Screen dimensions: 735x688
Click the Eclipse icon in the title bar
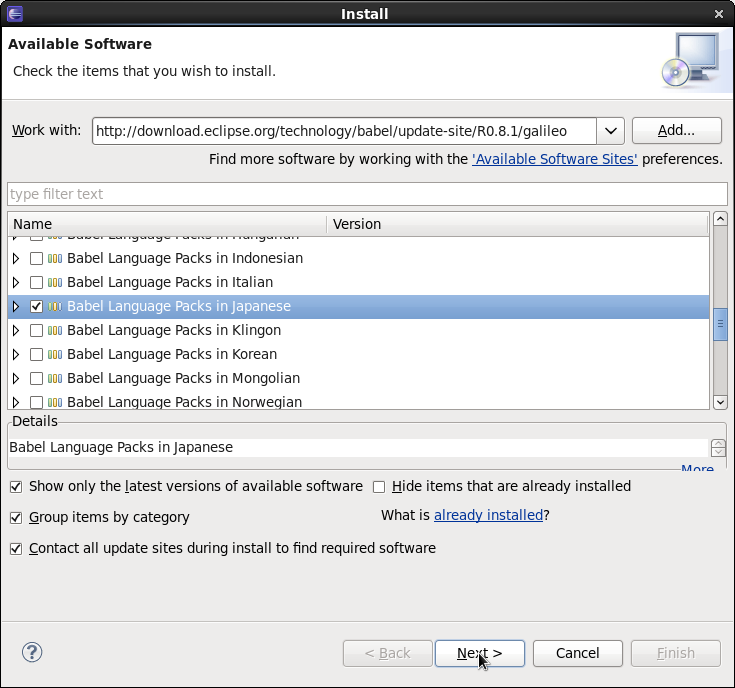(x=15, y=14)
